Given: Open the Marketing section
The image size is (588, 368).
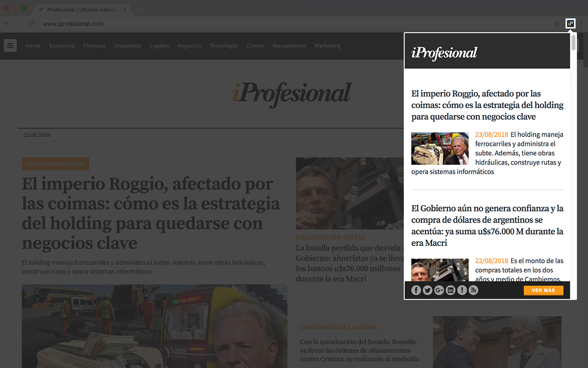Looking at the screenshot, I should click(328, 46).
